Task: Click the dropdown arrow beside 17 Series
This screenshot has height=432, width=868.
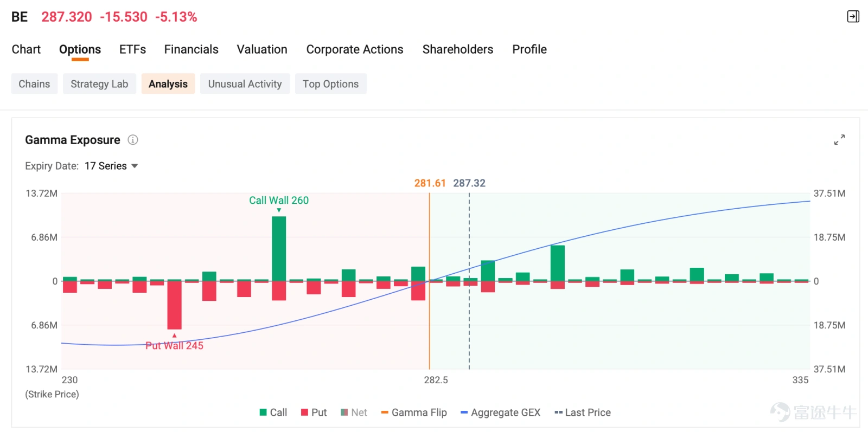Action: [x=135, y=166]
